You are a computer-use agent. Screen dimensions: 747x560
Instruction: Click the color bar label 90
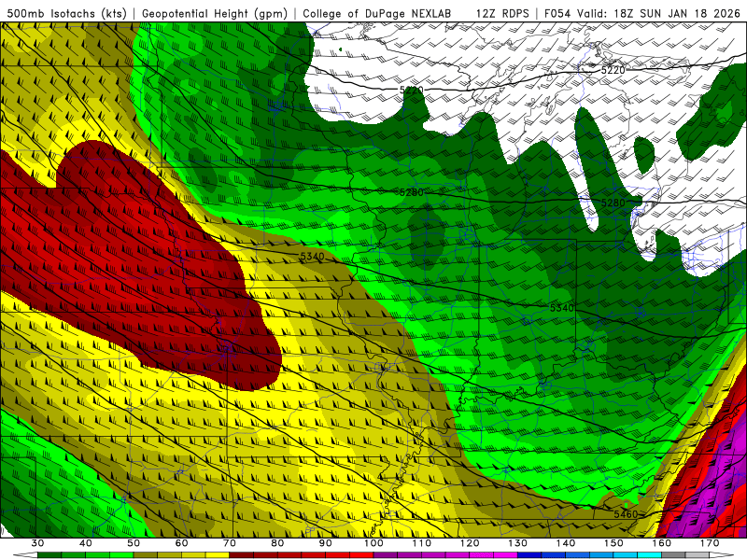[x=326, y=543]
